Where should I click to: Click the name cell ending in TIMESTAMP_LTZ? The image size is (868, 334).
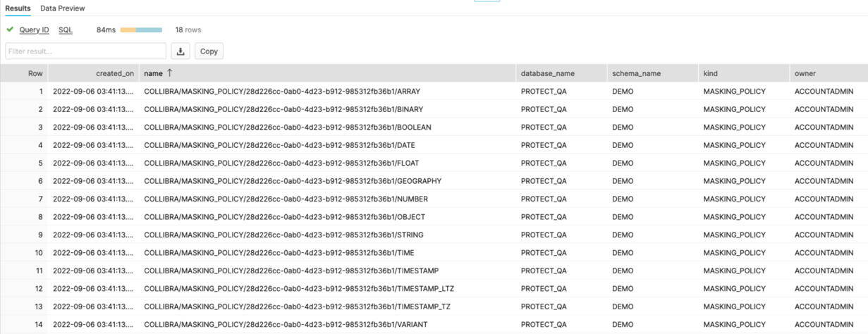299,289
